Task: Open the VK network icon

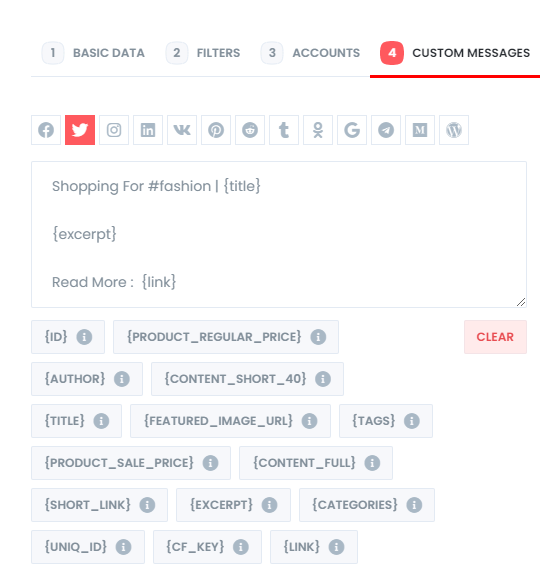Action: tap(182, 130)
